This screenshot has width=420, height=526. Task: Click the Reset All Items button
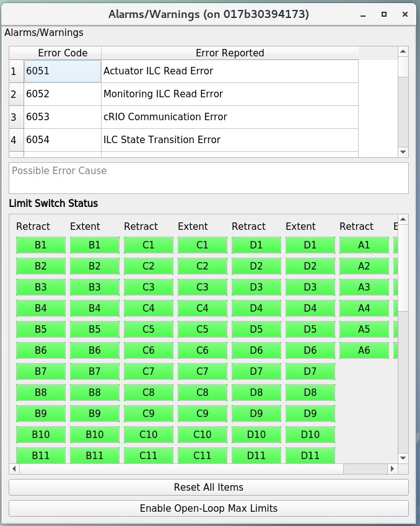click(x=208, y=487)
